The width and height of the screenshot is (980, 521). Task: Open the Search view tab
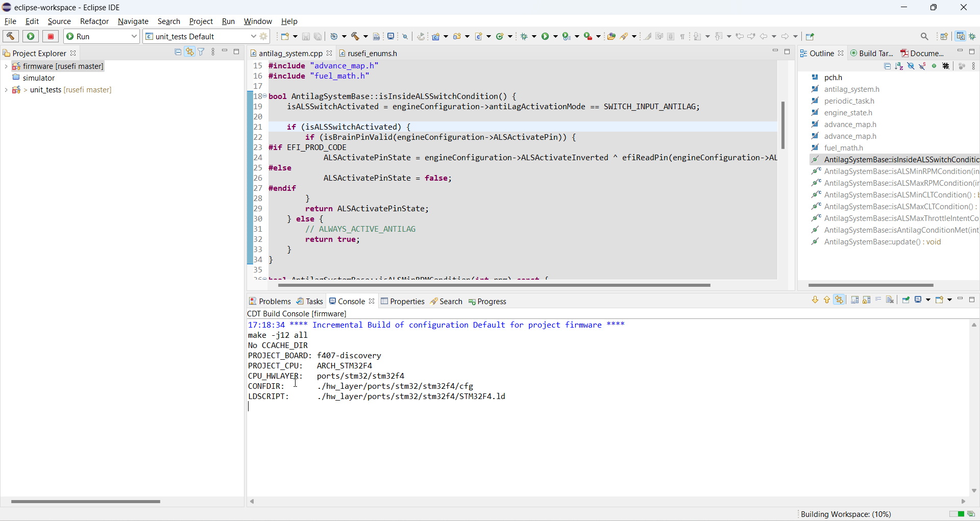(446, 301)
